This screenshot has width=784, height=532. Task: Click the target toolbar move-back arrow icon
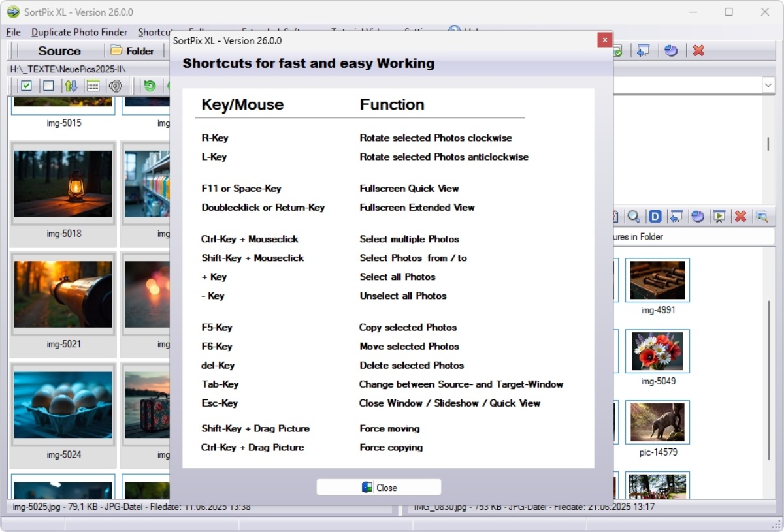pos(676,216)
